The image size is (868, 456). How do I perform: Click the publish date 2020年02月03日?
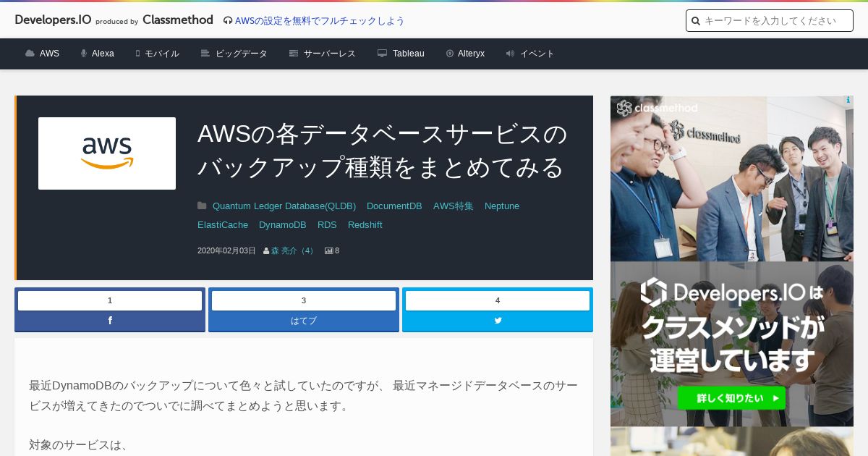[x=226, y=250]
